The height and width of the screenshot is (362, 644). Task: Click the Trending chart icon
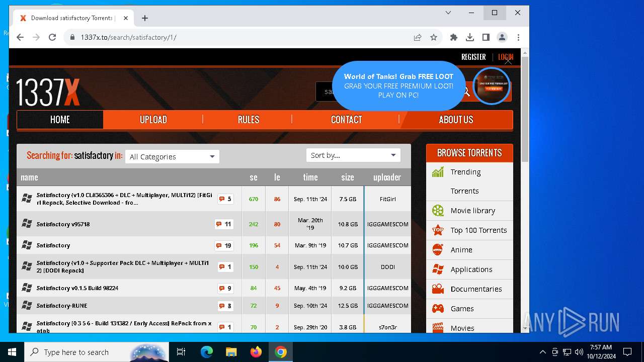pos(438,172)
